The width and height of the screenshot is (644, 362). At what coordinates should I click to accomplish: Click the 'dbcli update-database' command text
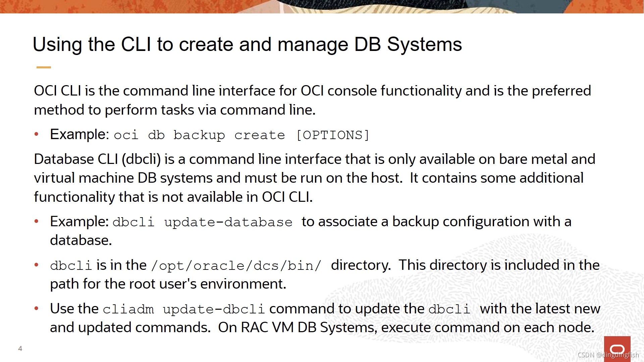point(202,222)
